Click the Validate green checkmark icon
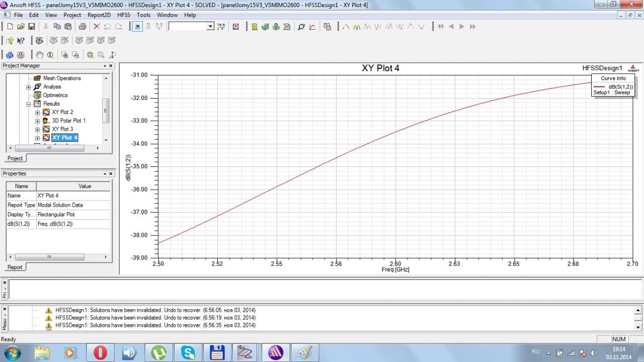This screenshot has width=644, height=362. coord(265,27)
